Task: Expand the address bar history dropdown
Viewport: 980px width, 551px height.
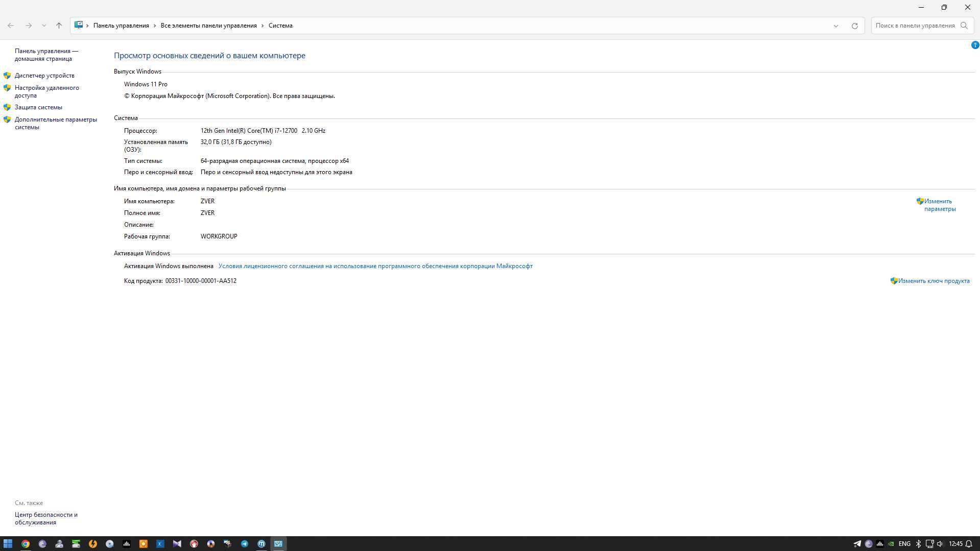Action: (x=836, y=26)
